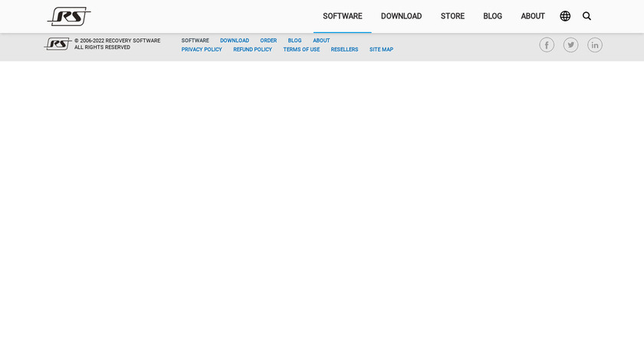Screen dimensions: 644x362
Task: Click the footer BLOG link
Action: click(x=294, y=41)
